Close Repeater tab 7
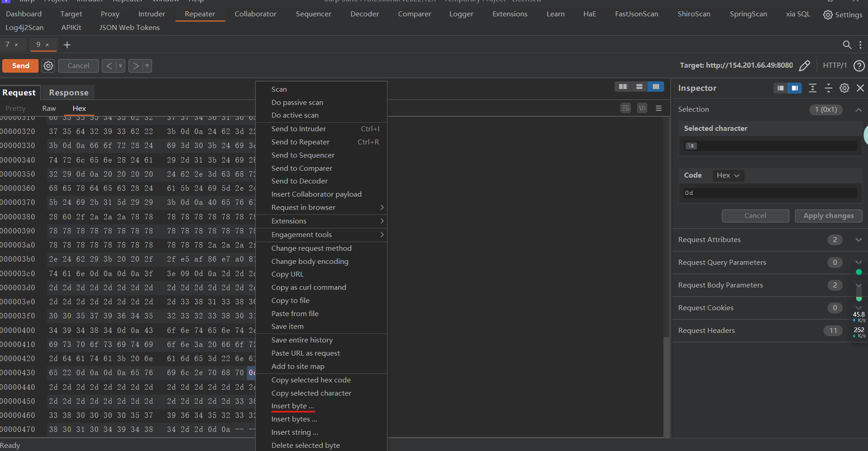The width and height of the screenshot is (868, 451). pyautogui.click(x=16, y=45)
